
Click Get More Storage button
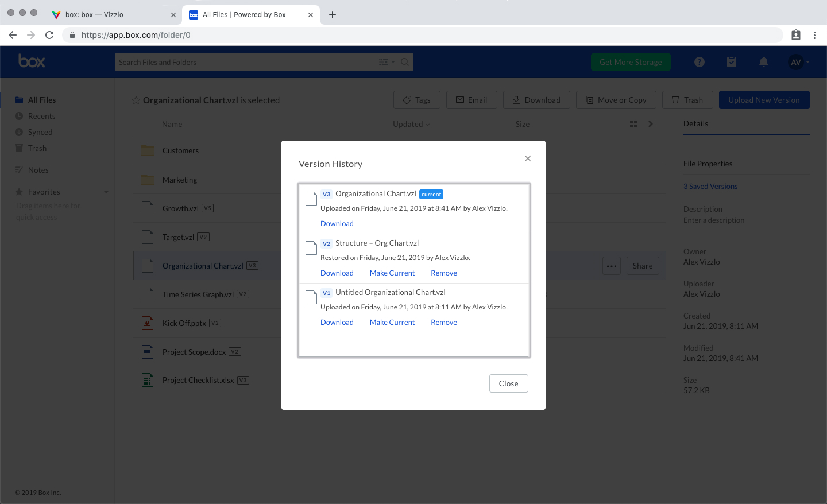(x=631, y=62)
